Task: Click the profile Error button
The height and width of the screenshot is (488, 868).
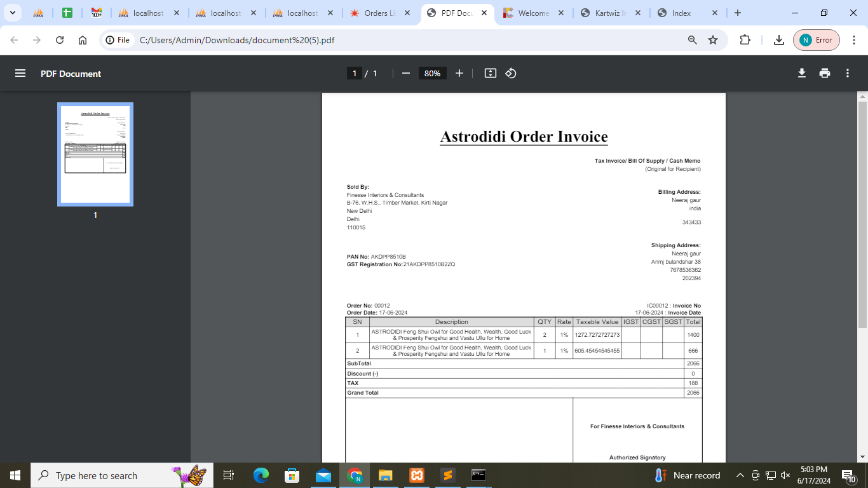Action: [817, 40]
